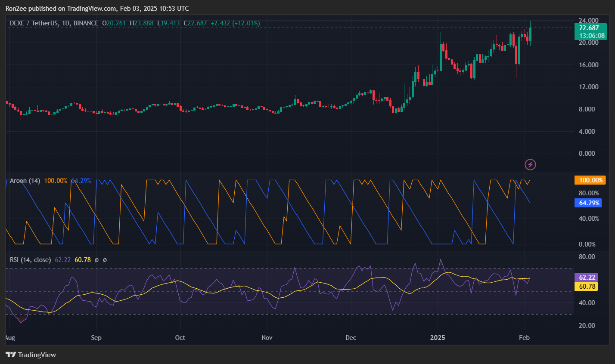615x364 pixels.
Task: Click the Feb label on the time axis
Action: pos(524,338)
